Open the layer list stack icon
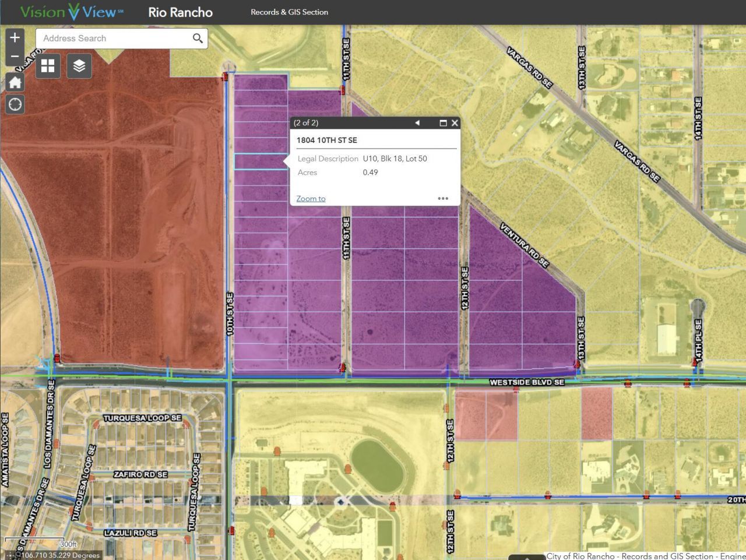Image resolution: width=746 pixels, height=560 pixels. [x=79, y=66]
